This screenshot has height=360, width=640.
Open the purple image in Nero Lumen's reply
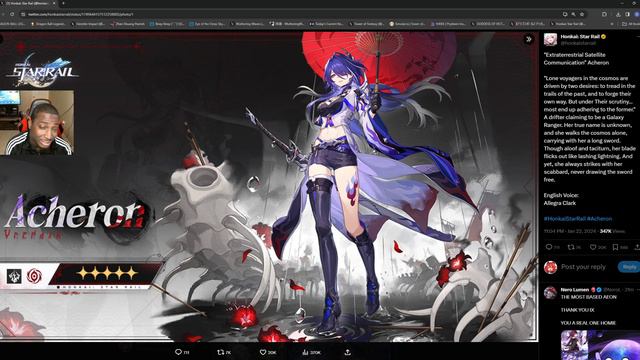[614, 345]
